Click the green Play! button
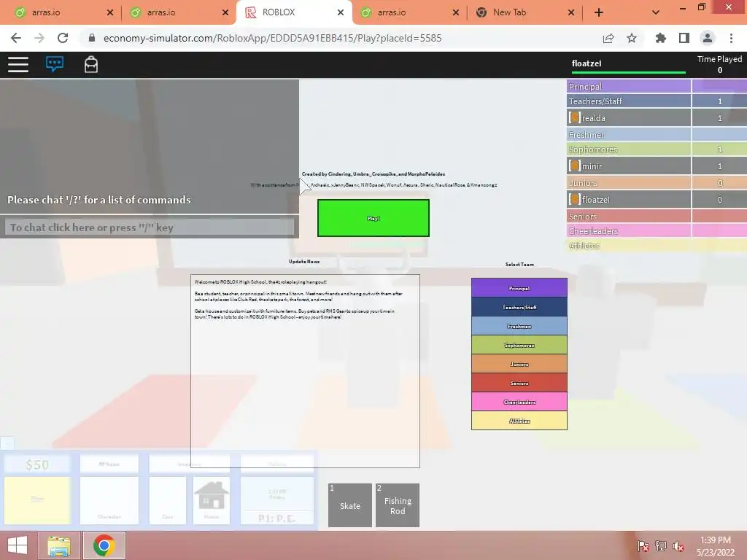The width and height of the screenshot is (747, 560). click(x=373, y=218)
